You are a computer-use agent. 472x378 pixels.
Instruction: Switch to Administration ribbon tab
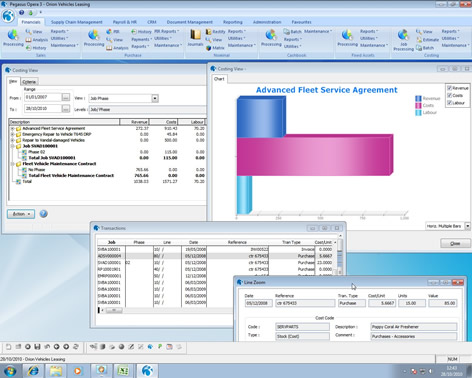[267, 22]
